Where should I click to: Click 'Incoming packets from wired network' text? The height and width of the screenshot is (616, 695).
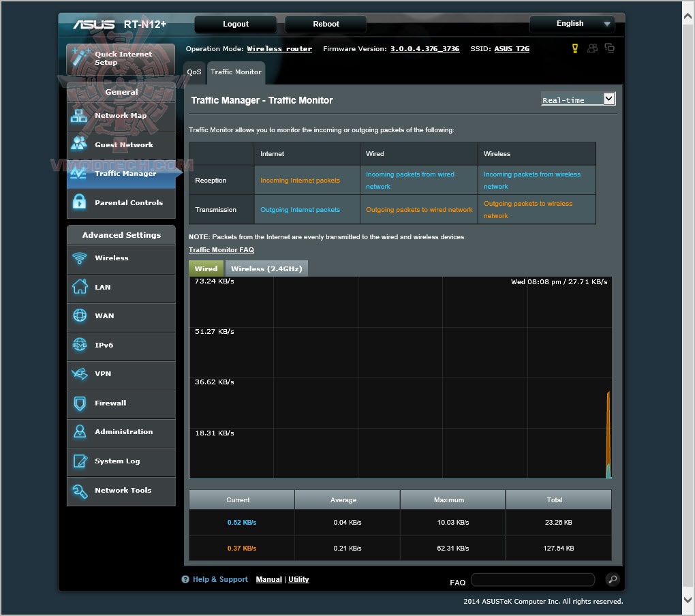pyautogui.click(x=410, y=181)
